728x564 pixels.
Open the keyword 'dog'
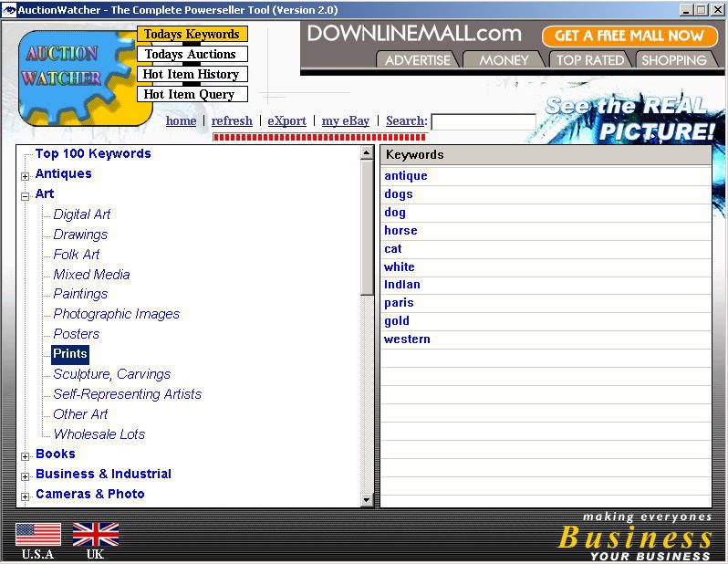point(395,213)
